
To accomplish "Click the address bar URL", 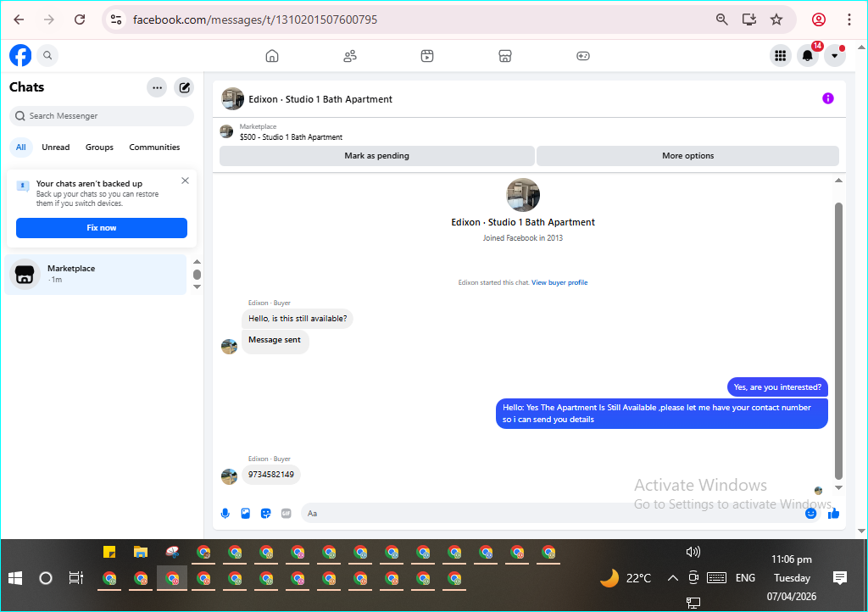I will (255, 20).
